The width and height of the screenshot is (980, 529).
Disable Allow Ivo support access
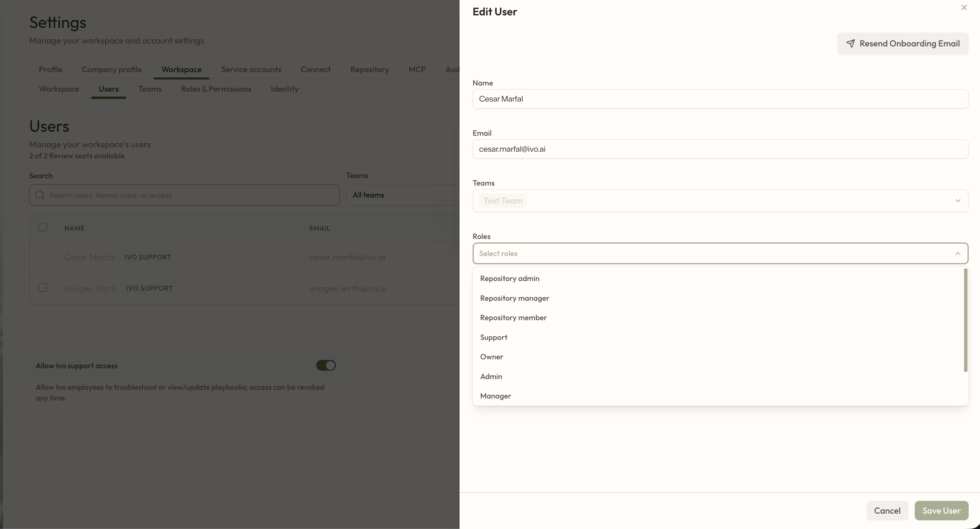326,365
